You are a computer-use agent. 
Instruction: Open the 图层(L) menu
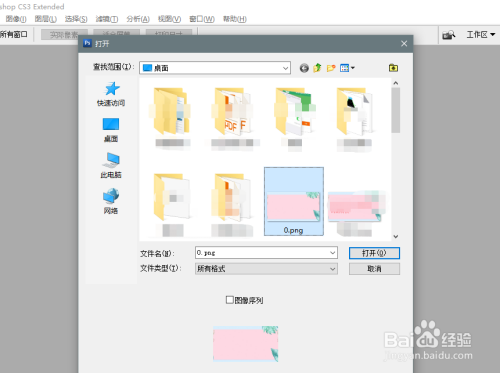pyautogui.click(x=46, y=19)
